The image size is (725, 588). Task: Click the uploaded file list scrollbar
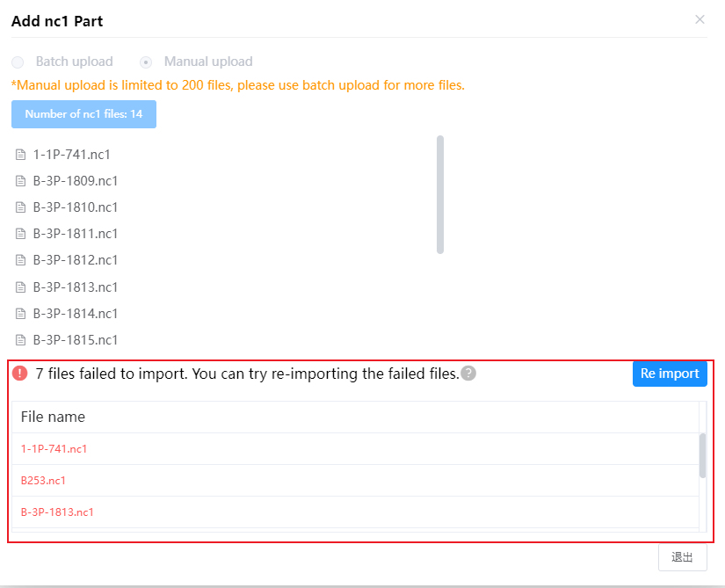coord(440,194)
